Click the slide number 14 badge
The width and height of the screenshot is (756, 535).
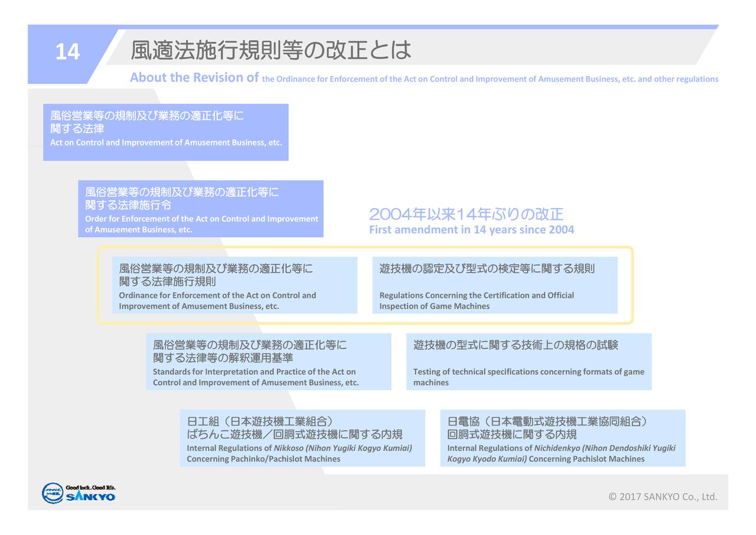67,53
